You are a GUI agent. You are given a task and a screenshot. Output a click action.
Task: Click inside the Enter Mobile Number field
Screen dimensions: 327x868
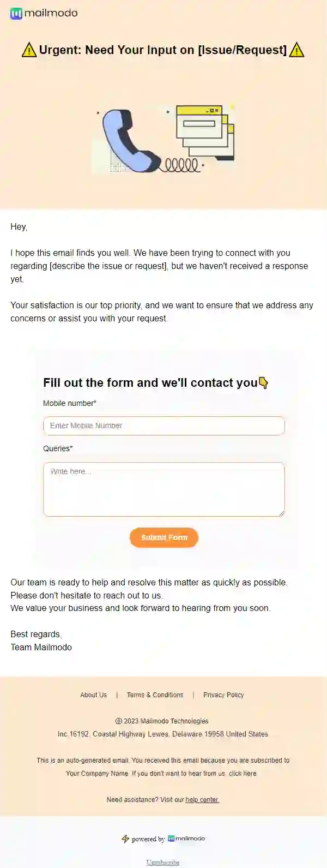point(163,426)
